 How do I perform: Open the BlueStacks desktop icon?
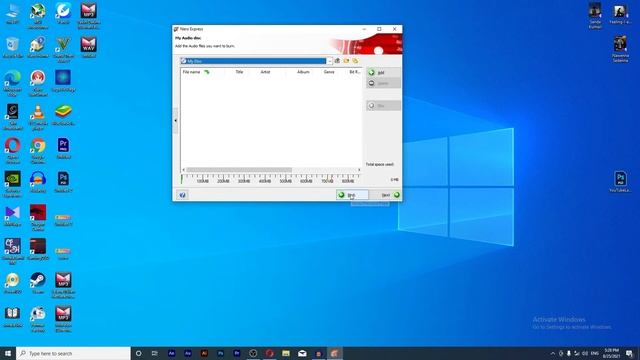63,115
